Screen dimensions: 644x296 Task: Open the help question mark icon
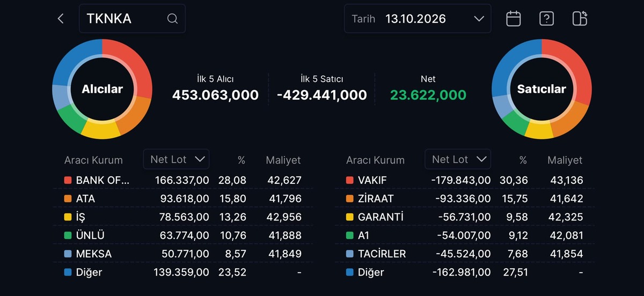click(x=546, y=19)
